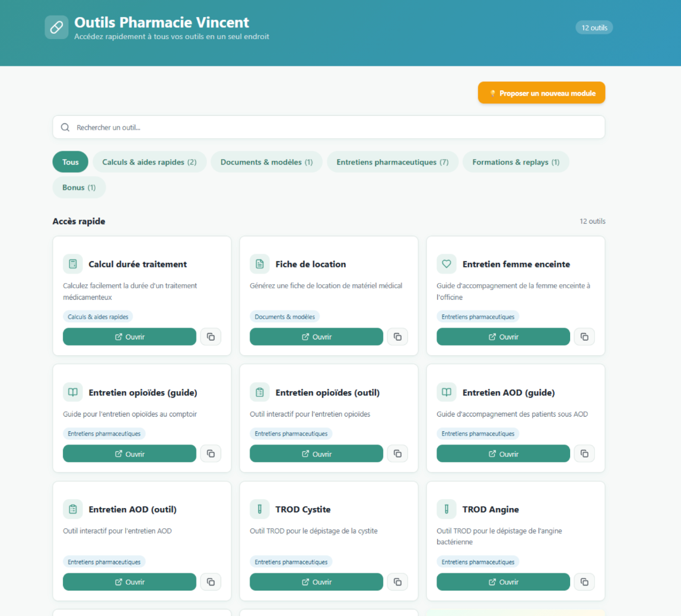
Task: Click the 12 outils badge in header
Action: pyautogui.click(x=594, y=27)
